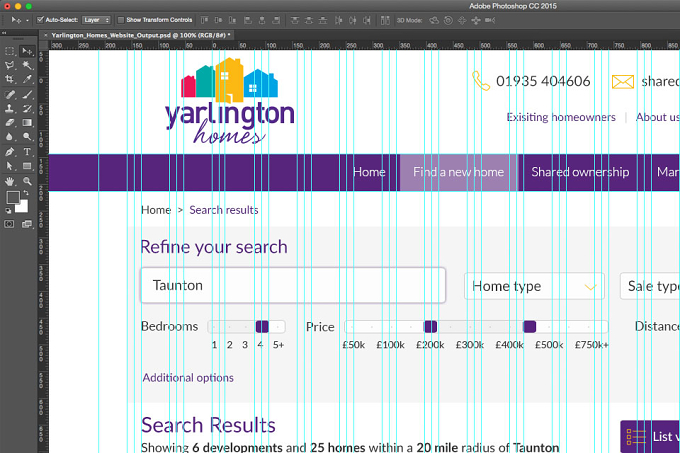This screenshot has width=680, height=453.
Task: Click the 3D slide mode icon
Action: tap(476, 20)
